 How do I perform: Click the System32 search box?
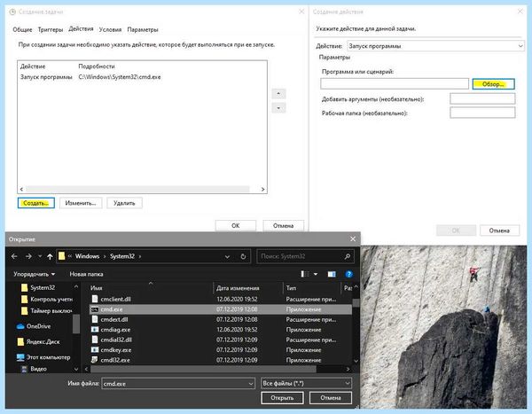[305, 256]
